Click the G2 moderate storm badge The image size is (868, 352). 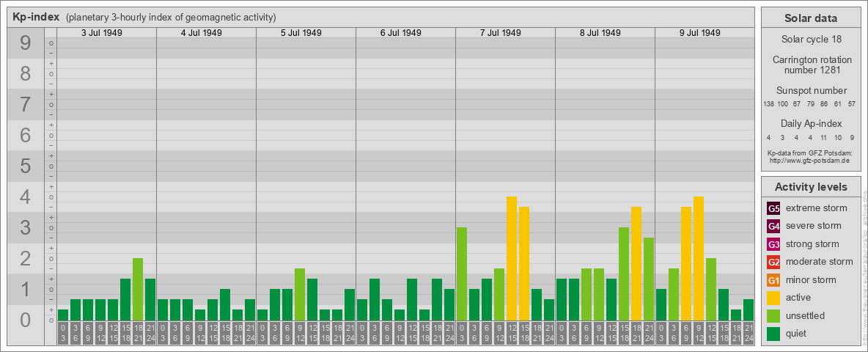(x=773, y=262)
